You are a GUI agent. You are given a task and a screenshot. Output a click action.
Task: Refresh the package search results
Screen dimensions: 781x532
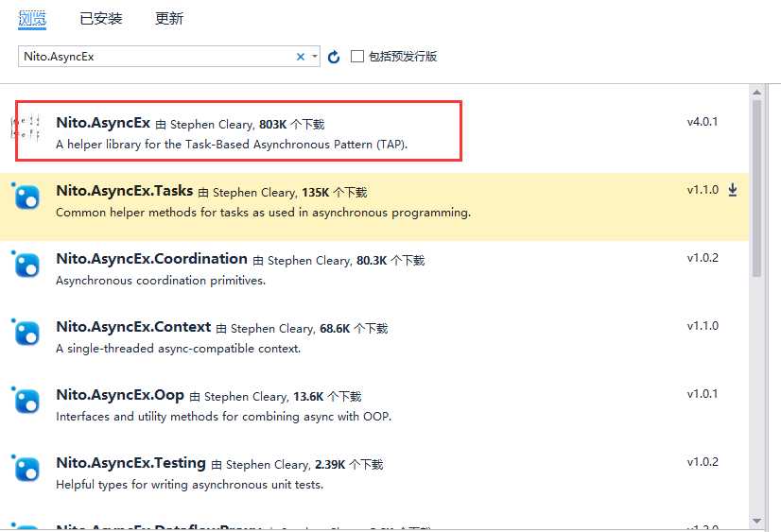click(334, 57)
